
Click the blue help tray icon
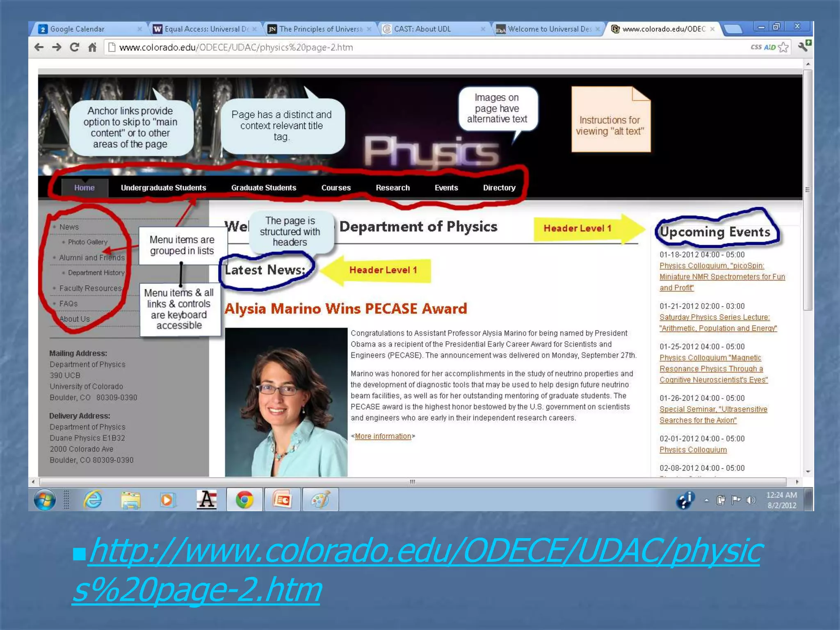685,500
